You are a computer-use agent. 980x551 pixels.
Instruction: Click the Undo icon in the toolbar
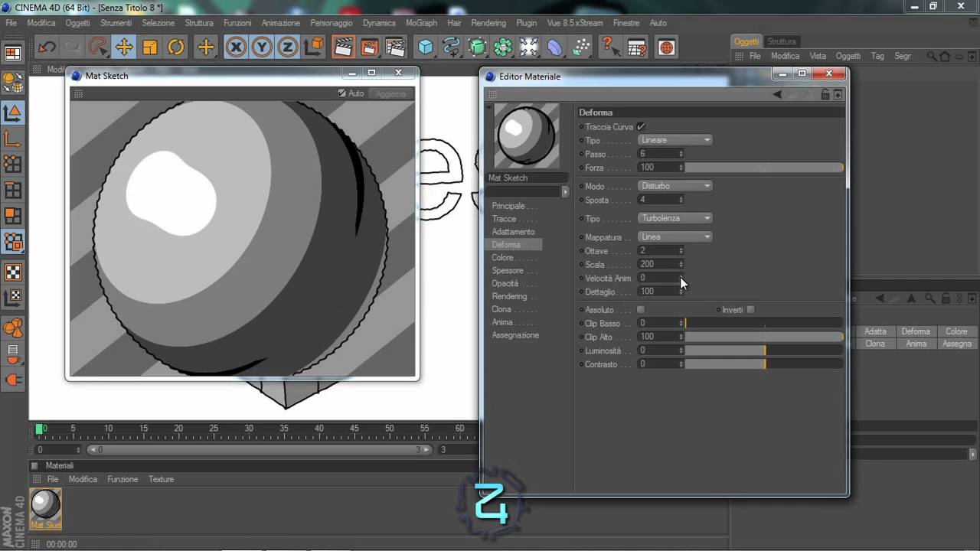46,47
